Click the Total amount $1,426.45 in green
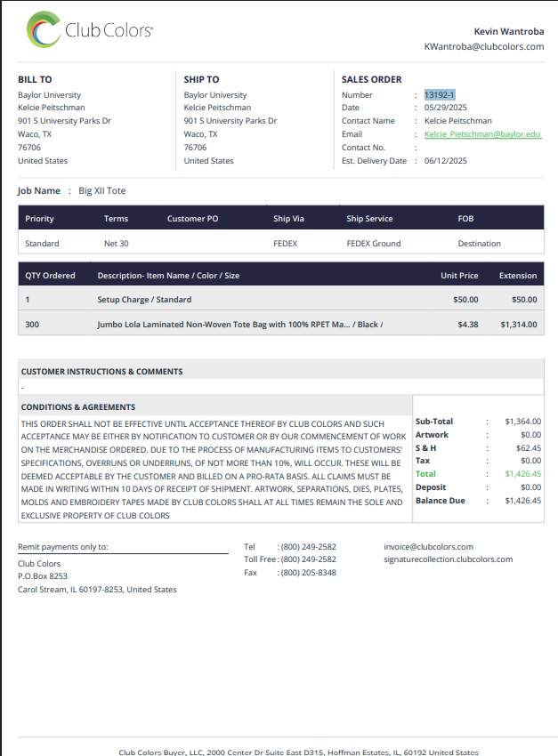This screenshot has height=756, width=558. pyautogui.click(x=522, y=474)
